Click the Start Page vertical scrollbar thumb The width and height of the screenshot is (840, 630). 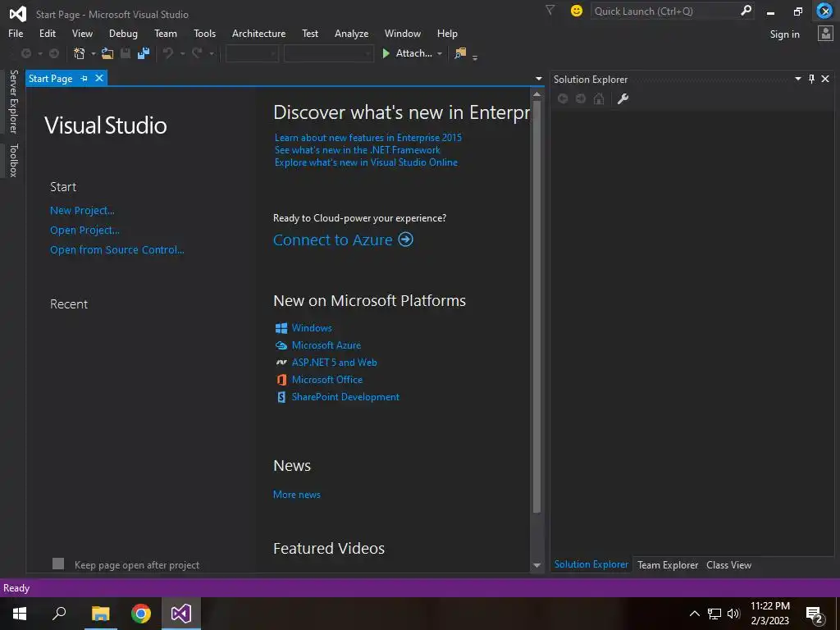[536, 307]
